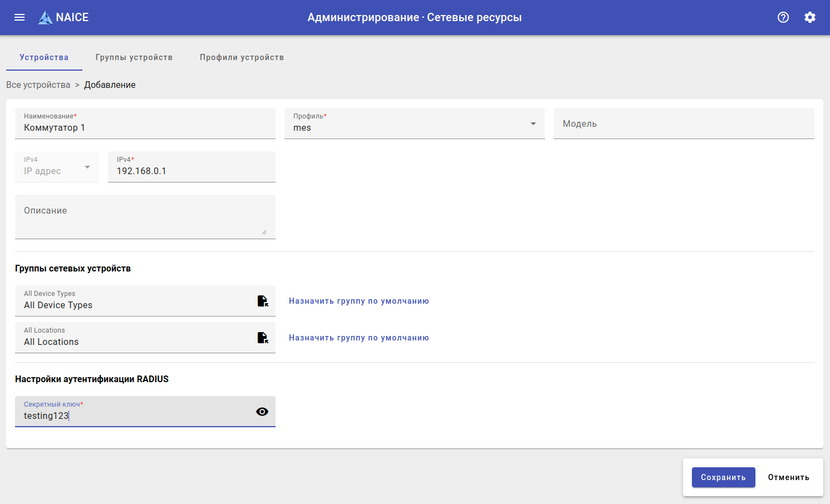Click the Модель input field
This screenshot has width=830, height=504.
684,123
